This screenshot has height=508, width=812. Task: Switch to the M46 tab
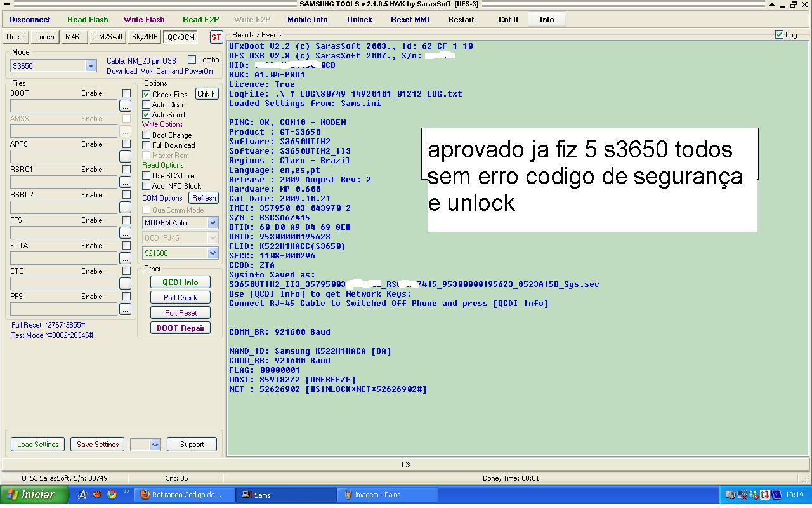(72, 37)
